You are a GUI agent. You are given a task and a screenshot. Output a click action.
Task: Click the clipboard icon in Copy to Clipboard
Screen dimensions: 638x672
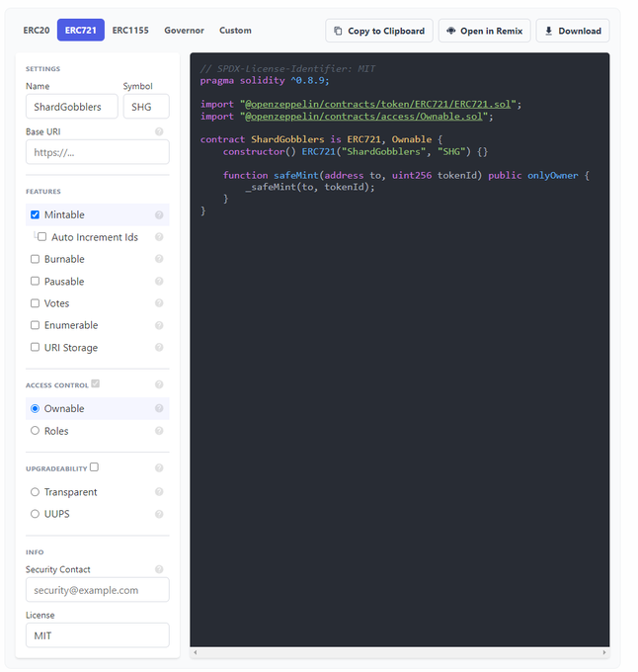[x=338, y=31]
